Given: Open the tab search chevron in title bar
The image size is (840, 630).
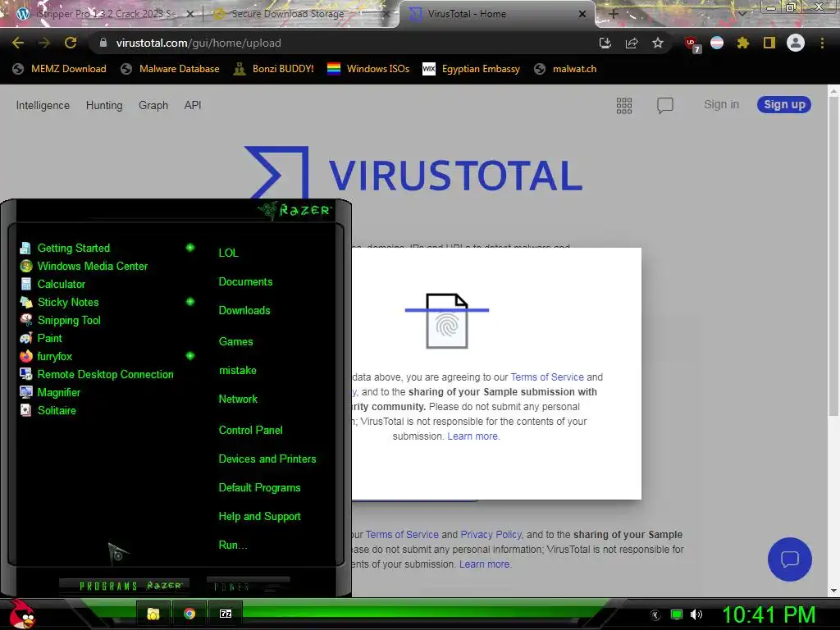Looking at the screenshot, I should [x=742, y=14].
